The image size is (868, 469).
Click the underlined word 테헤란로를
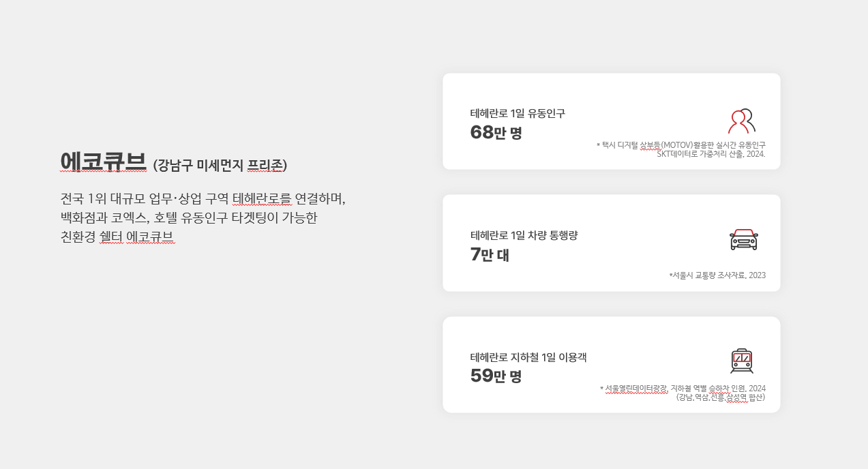[262, 199]
